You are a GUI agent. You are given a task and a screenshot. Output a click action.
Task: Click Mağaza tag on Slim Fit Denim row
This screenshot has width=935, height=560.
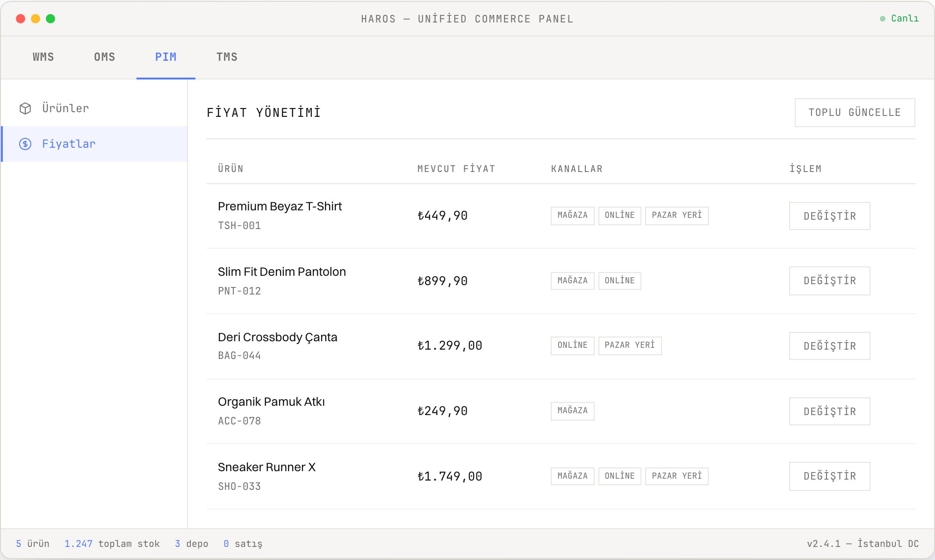coord(573,281)
